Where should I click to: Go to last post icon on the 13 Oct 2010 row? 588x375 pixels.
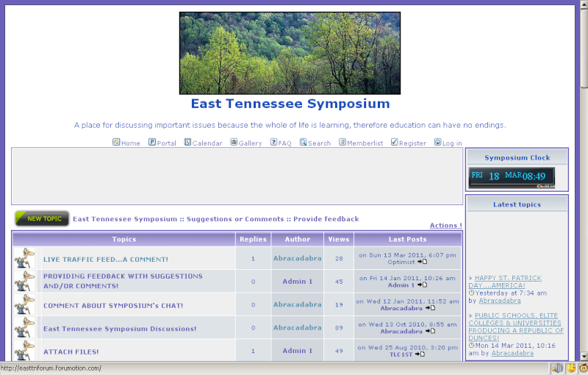430,331
